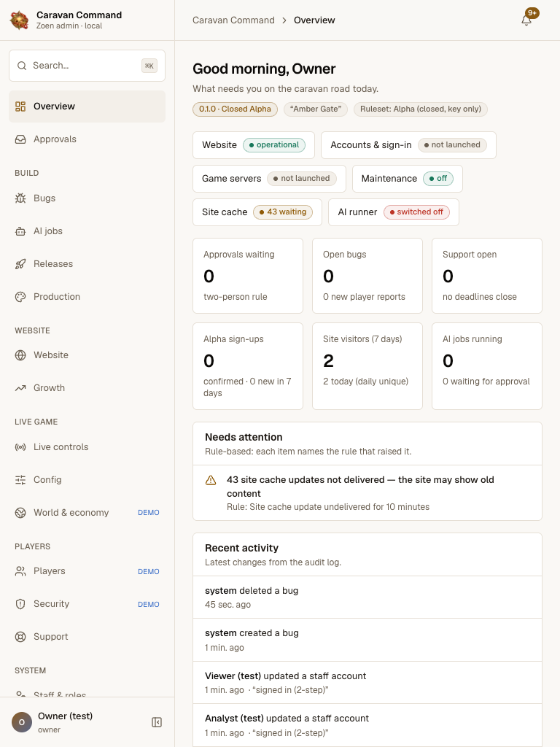This screenshot has height=747, width=560.
Task: Click the 0.1.0 · Closed Alpha badge
Action: (235, 109)
